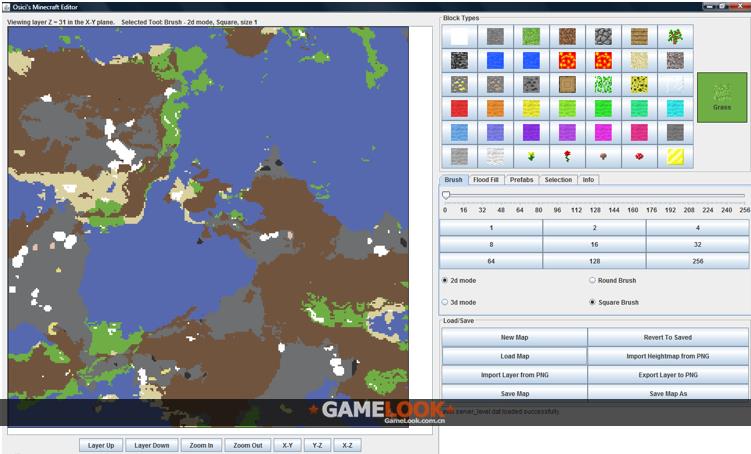The width and height of the screenshot is (751, 454).
Task: Choose the orange wool color block
Action: point(495,108)
